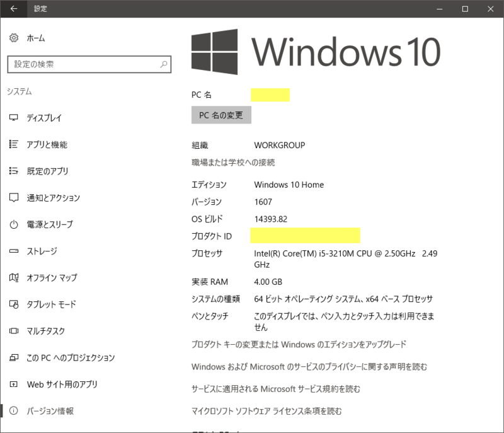
Task: Click the 通知とアクション speech bubble icon
Action: click(13, 198)
